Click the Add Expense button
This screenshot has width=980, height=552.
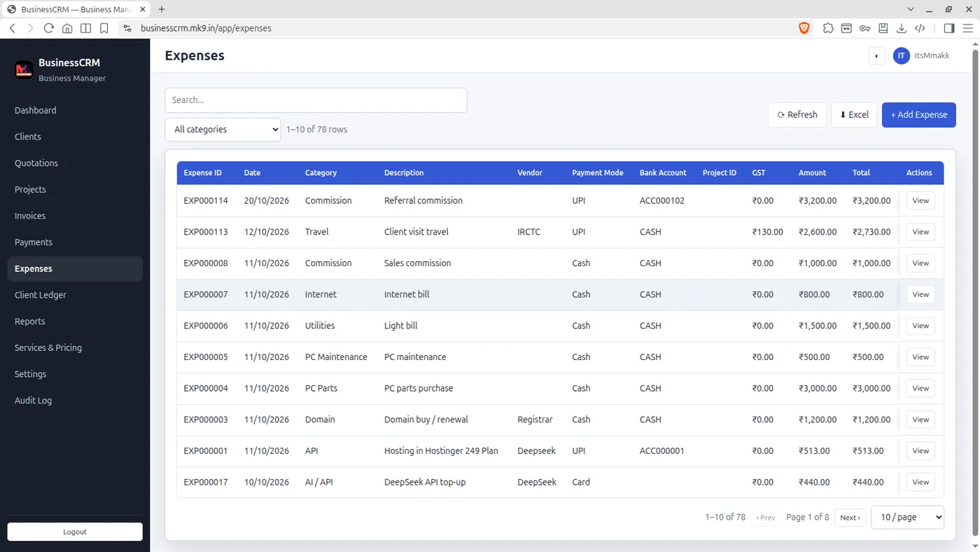click(x=919, y=115)
